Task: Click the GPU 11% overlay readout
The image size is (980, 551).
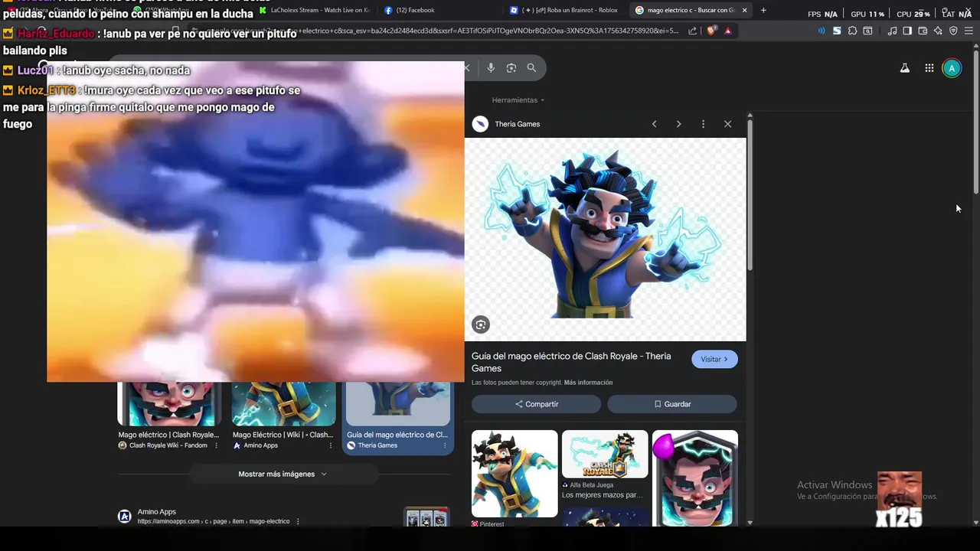Action: (867, 14)
